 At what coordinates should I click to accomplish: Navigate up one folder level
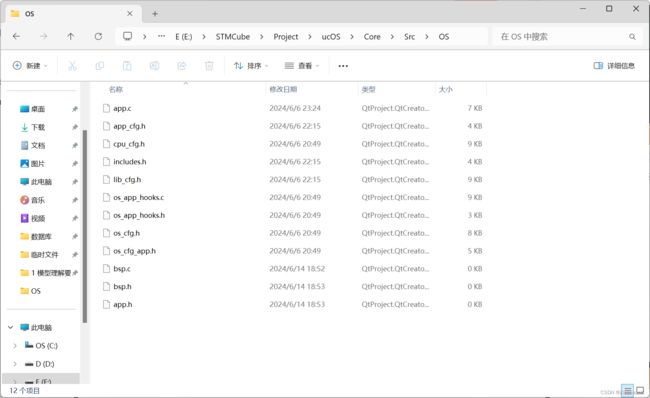click(70, 36)
